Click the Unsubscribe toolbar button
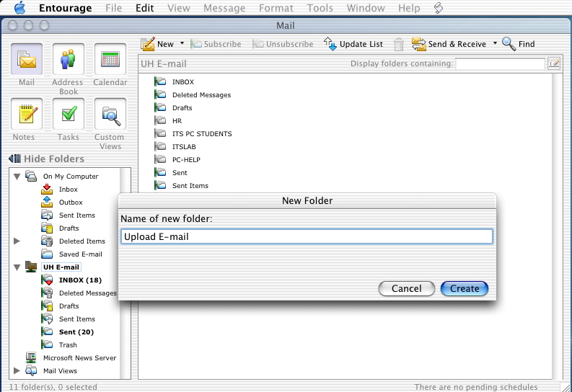 click(x=283, y=44)
